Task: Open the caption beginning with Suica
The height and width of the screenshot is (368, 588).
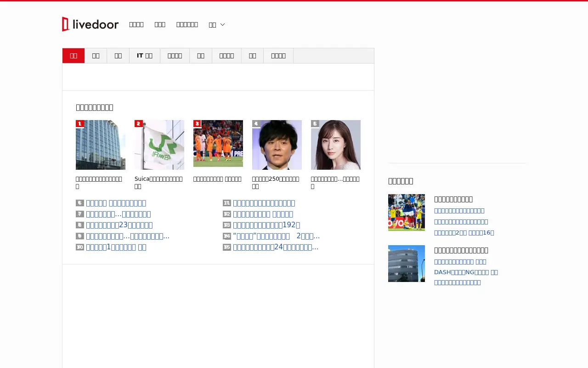Action: (x=158, y=183)
